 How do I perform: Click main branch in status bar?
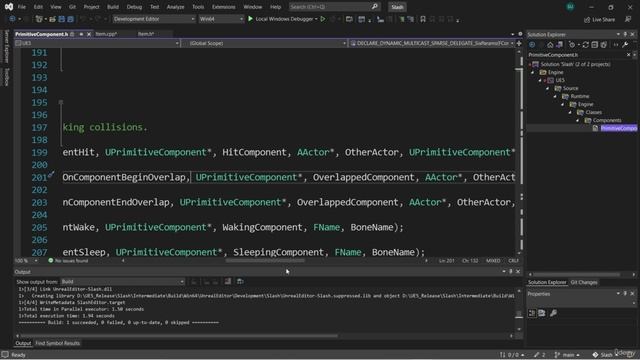point(567,355)
